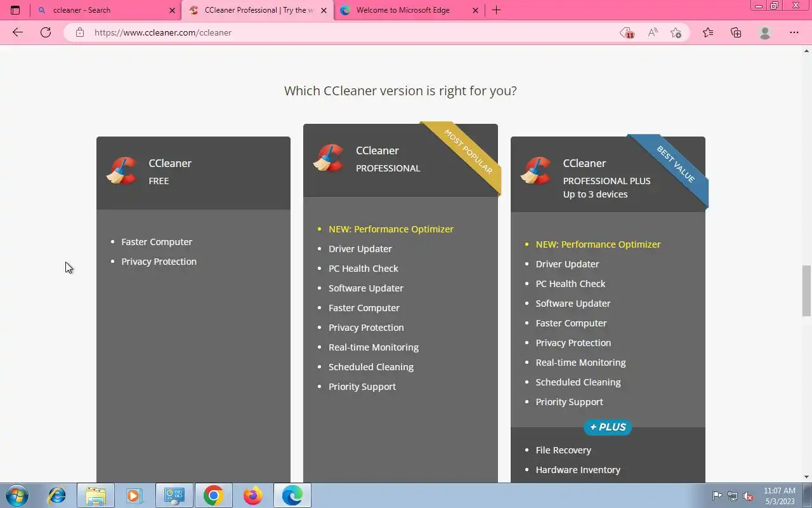Viewport: 812px width, 508px height.
Task: Launch Firefox from the taskbar
Action: (252, 495)
